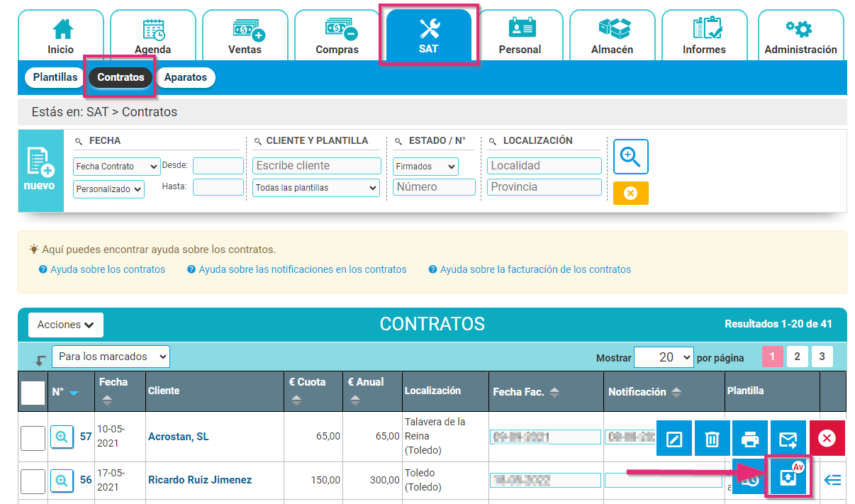Image resolution: width=855 pixels, height=504 pixels.
Task: Switch to the Aparatos tab
Action: click(185, 77)
